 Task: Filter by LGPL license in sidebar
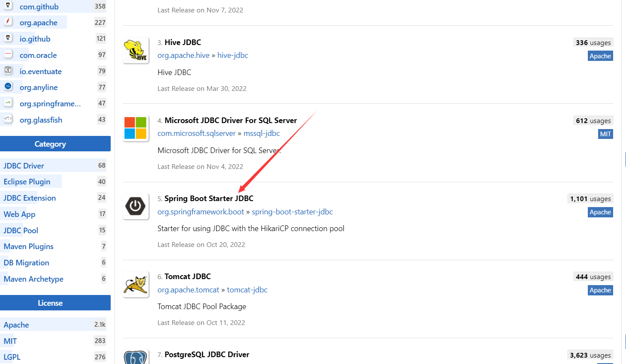click(x=12, y=357)
